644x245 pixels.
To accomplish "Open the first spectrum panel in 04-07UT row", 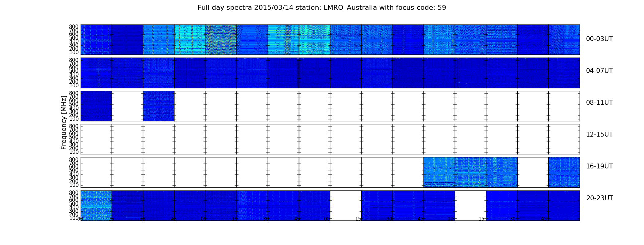I will (96, 73).
